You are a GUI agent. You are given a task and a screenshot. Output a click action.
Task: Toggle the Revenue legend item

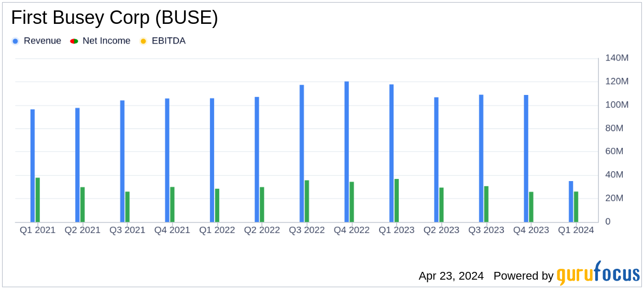(36, 41)
